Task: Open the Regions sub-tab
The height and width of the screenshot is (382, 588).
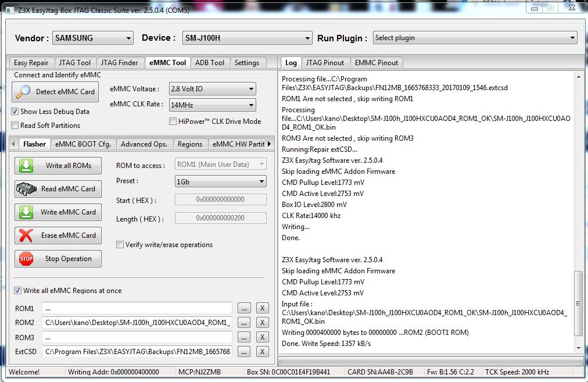Action: pos(190,144)
